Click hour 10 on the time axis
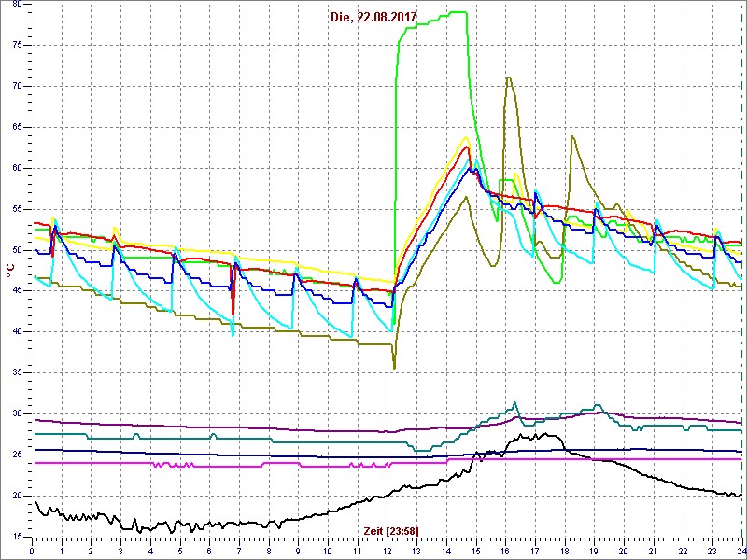 coord(328,549)
